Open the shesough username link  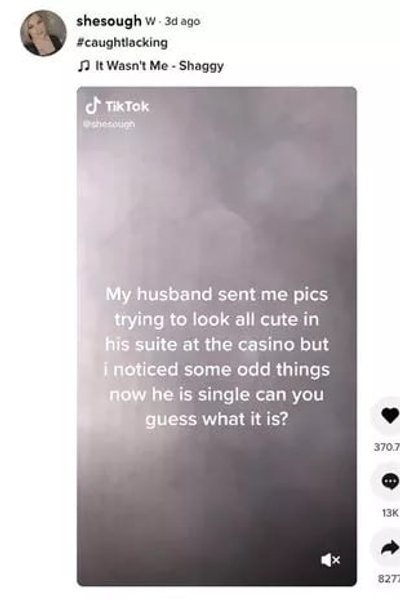[109, 21]
